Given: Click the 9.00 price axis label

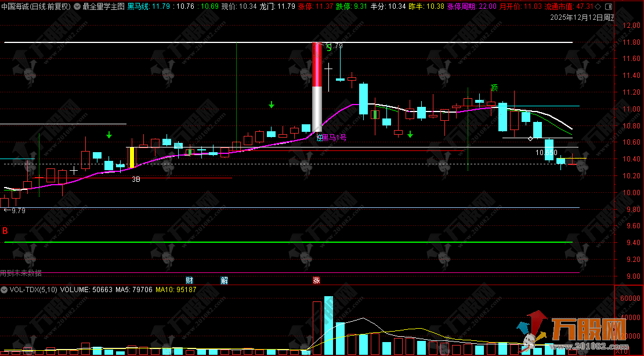Looking at the screenshot, I should [633, 276].
